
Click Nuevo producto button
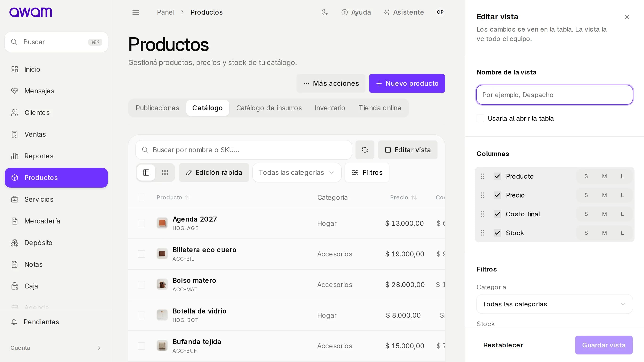[407, 83]
